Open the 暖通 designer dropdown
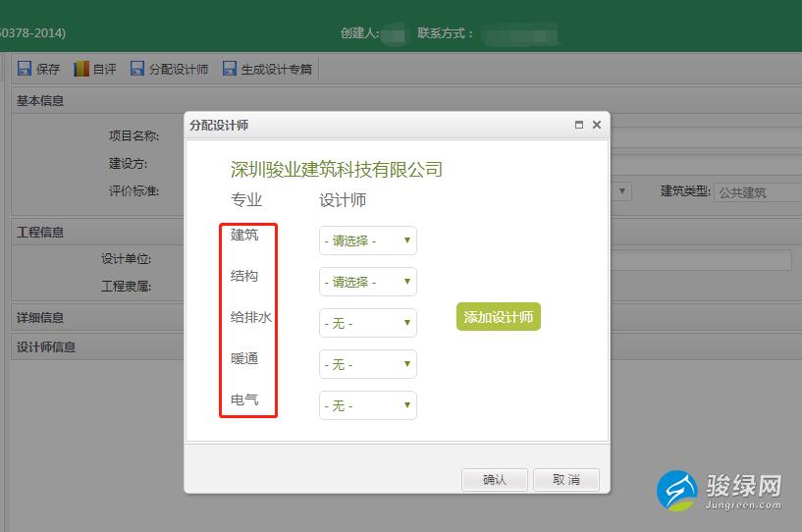Image resolution: width=802 pixels, height=532 pixels. 368,364
